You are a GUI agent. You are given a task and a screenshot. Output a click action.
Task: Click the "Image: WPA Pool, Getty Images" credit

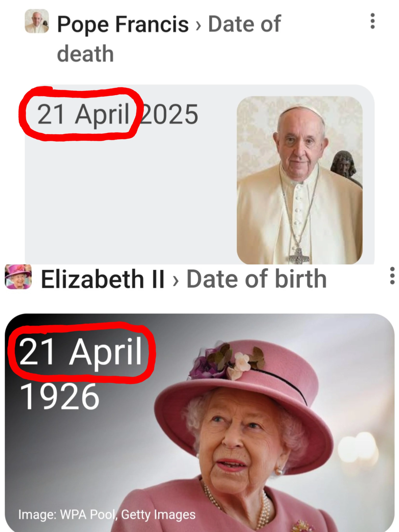coord(107,515)
